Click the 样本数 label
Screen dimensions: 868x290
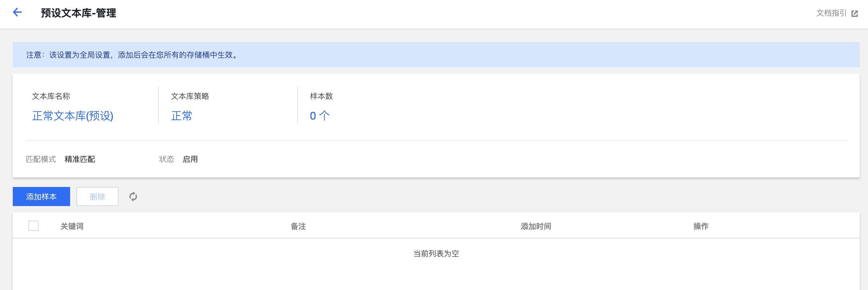coord(321,96)
